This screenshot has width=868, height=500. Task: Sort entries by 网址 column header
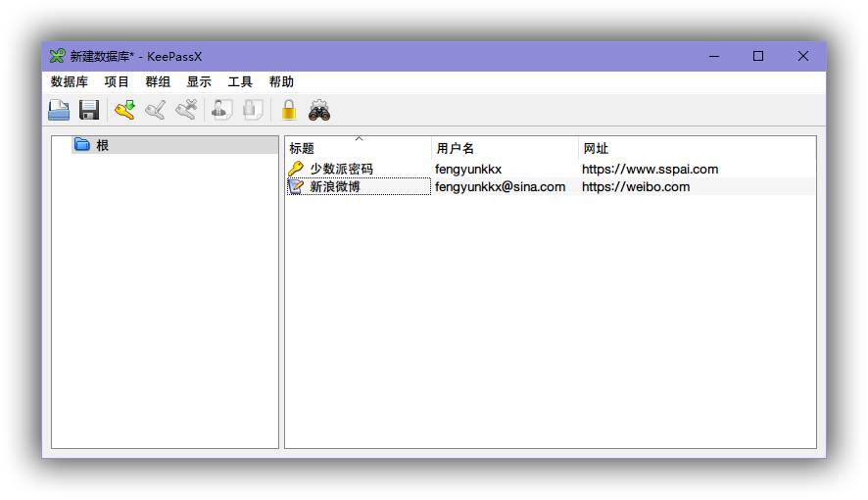(697, 148)
